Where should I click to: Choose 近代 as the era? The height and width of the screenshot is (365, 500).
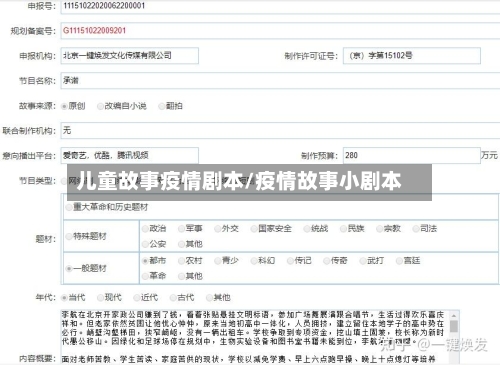[x=136, y=298]
